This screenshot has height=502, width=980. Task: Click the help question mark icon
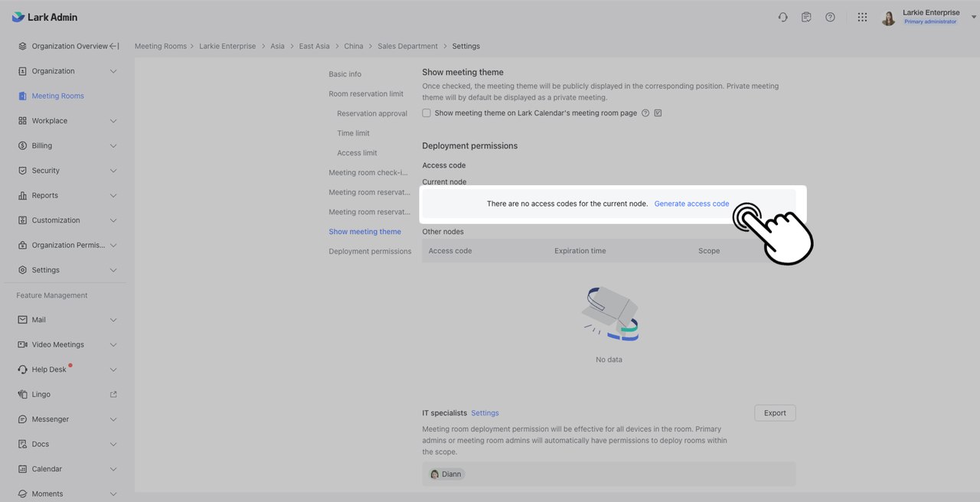(x=830, y=17)
